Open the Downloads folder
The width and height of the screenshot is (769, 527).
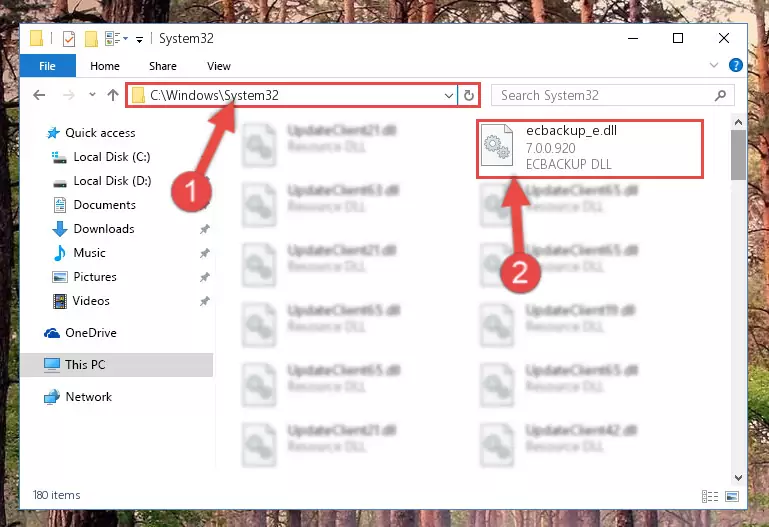pyautogui.click(x=93, y=229)
